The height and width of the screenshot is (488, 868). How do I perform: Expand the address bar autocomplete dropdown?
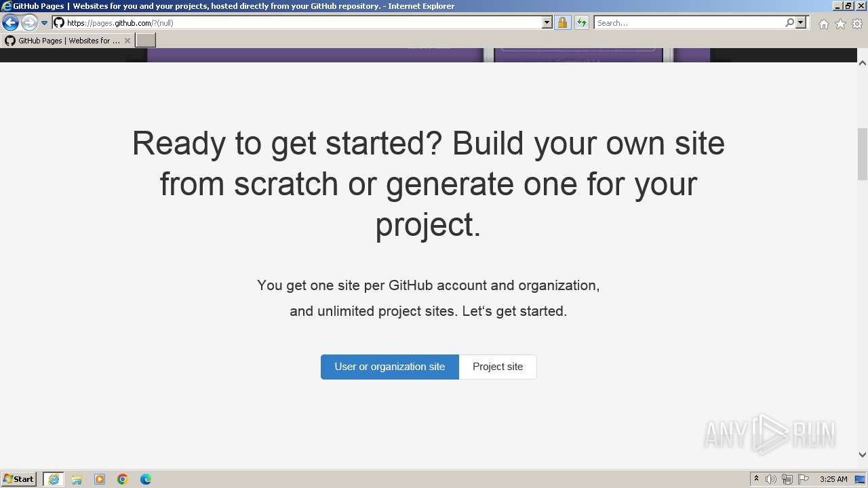[x=547, y=22]
